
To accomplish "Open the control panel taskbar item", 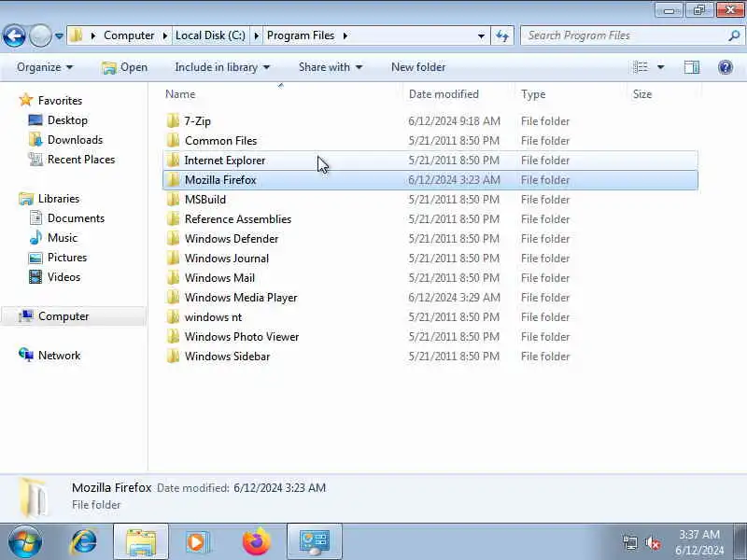I will pos(315,541).
